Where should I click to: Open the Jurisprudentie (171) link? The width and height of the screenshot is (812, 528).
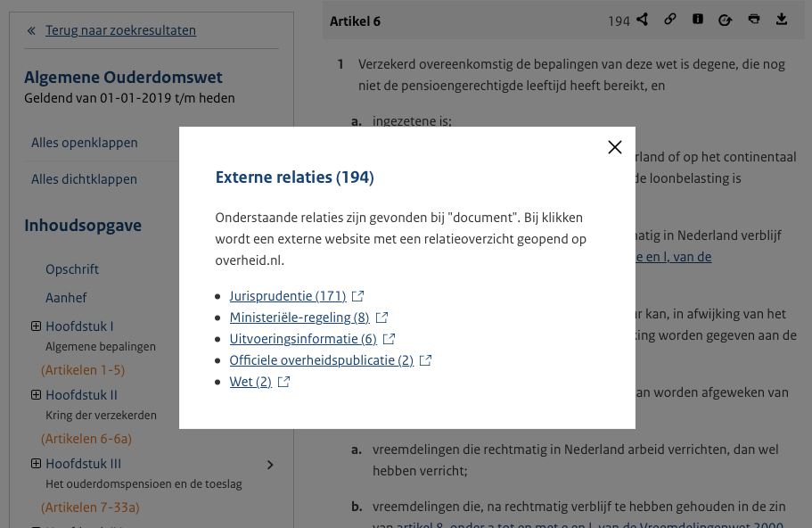[287, 296]
